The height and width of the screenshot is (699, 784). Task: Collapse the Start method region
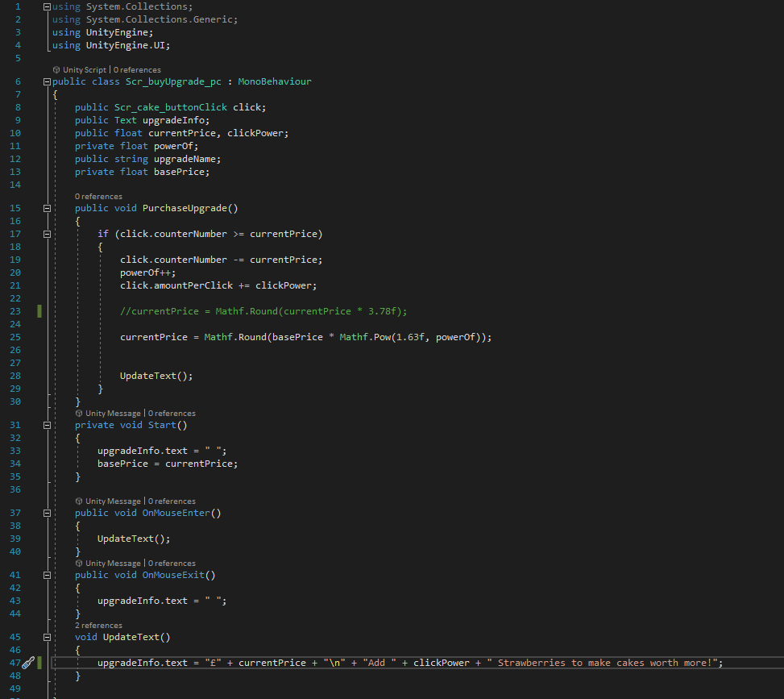pyautogui.click(x=47, y=425)
